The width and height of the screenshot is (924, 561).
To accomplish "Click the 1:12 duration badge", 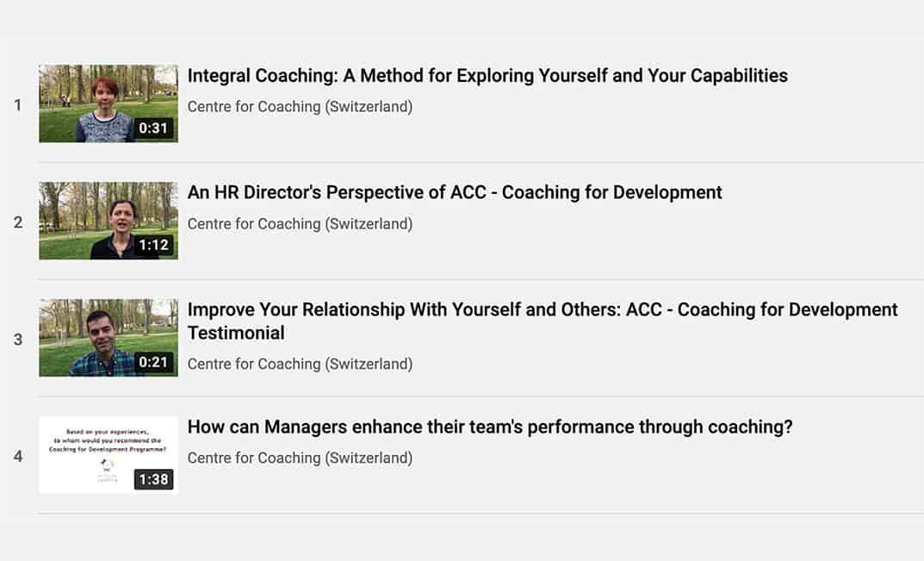I will coord(153,246).
